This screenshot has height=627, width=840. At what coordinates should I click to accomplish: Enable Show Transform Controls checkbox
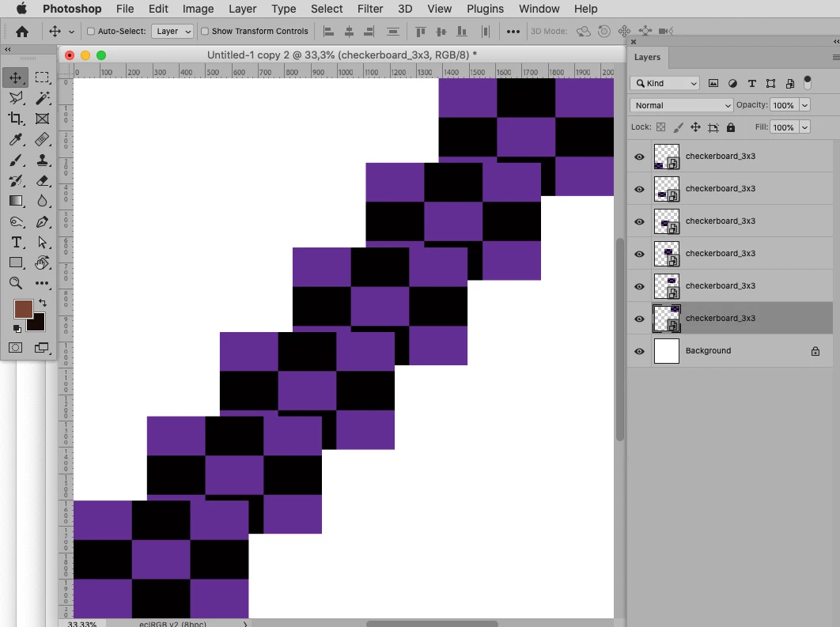(x=205, y=31)
